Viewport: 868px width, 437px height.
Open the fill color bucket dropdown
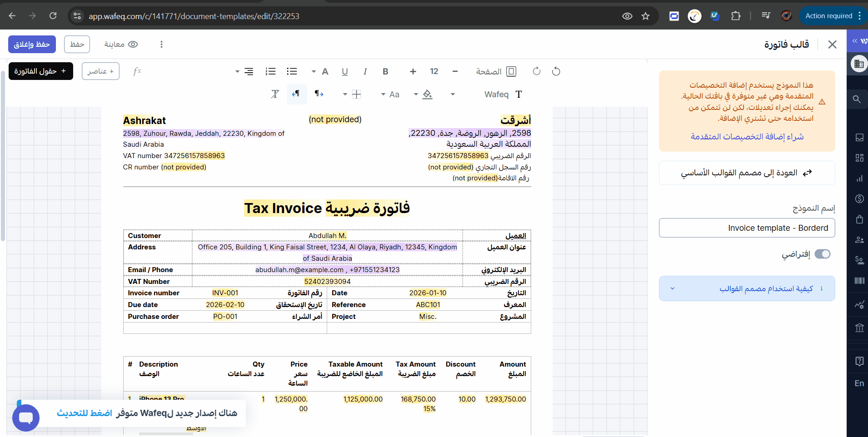[423, 94]
